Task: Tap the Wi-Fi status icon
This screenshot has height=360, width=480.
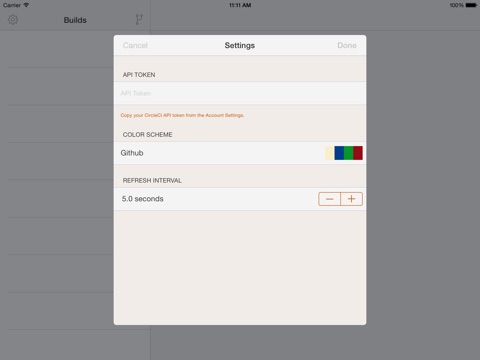Action: click(26, 5)
